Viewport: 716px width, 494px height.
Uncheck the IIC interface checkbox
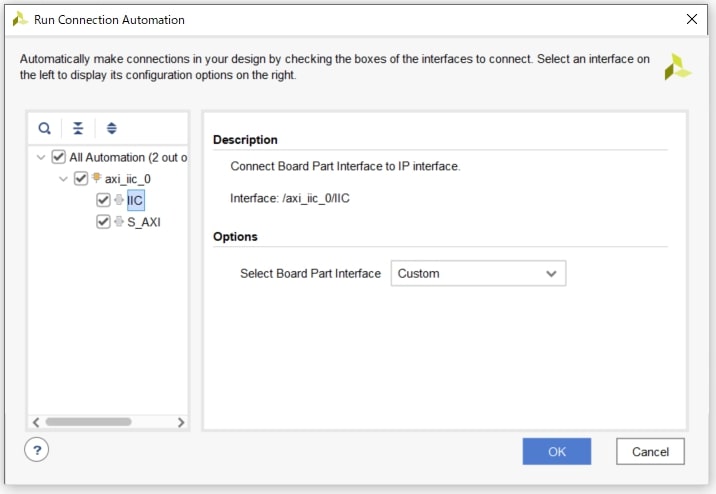[103, 200]
